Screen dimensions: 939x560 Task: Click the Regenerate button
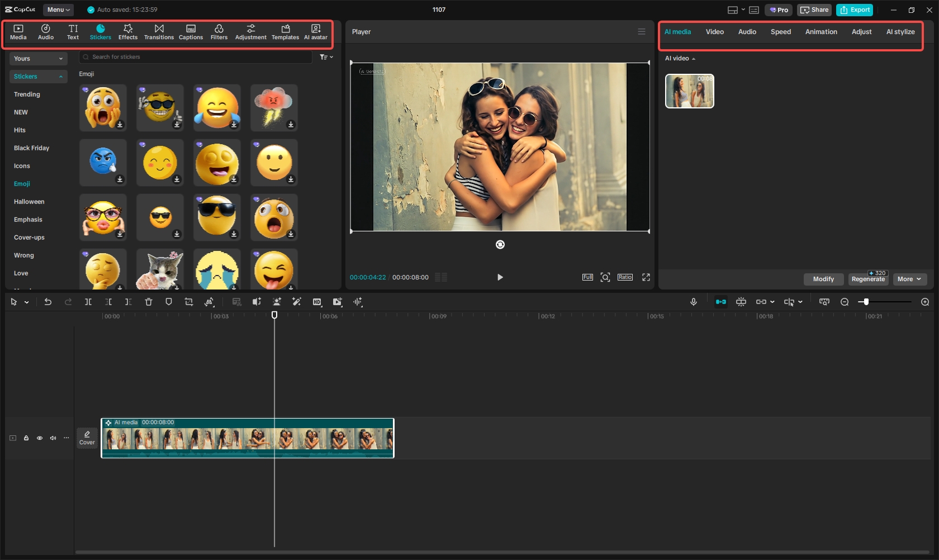[868, 279]
